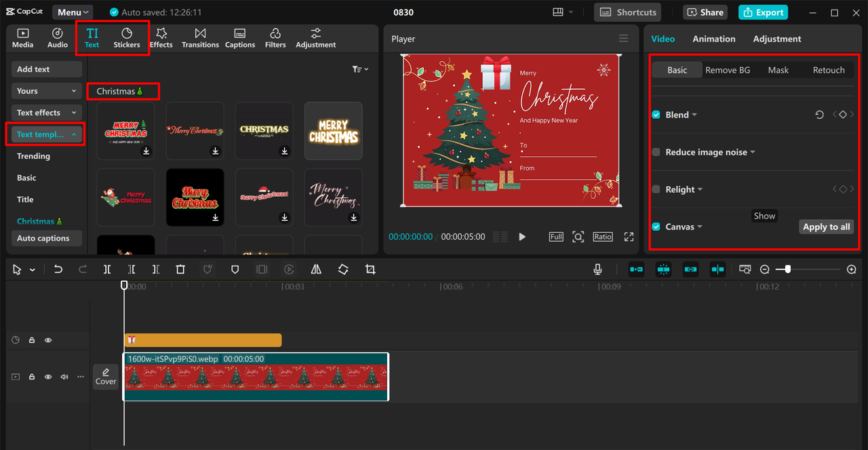Select the Christmas category in sidebar
Image resolution: width=868 pixels, height=450 pixels.
click(39, 221)
